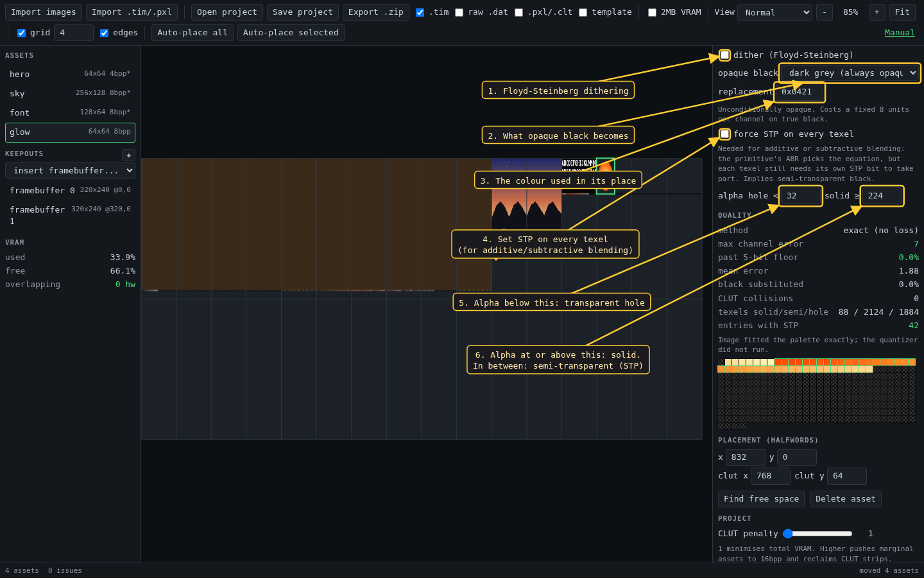Screen dimensions: 924x578
Task: Click Delete asset button
Action: click(846, 499)
